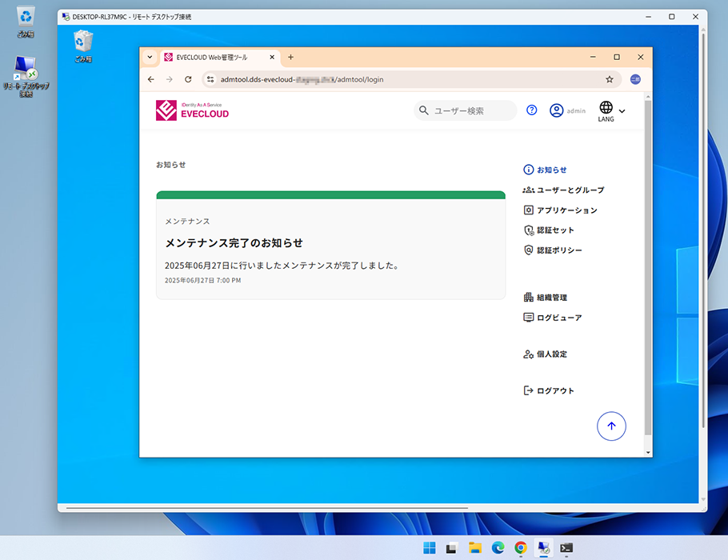Click the site information icon in address bar
Viewport: 728px width, 560px height.
click(211, 79)
